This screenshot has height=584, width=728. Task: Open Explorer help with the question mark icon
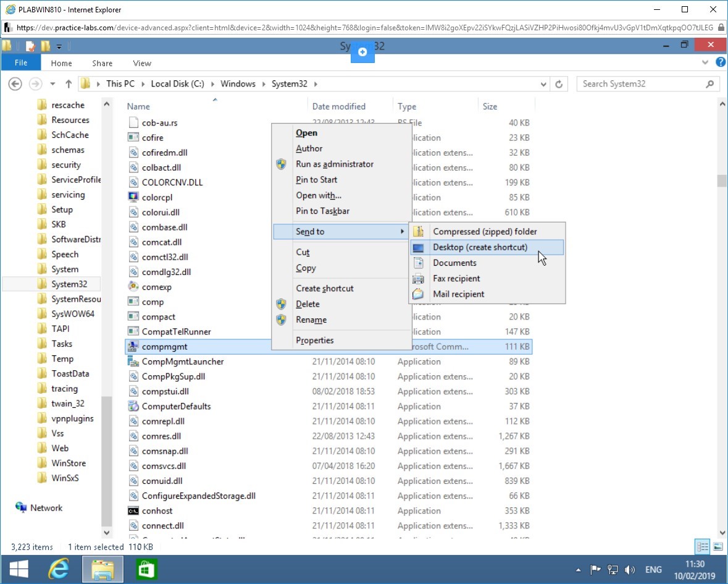coord(720,62)
